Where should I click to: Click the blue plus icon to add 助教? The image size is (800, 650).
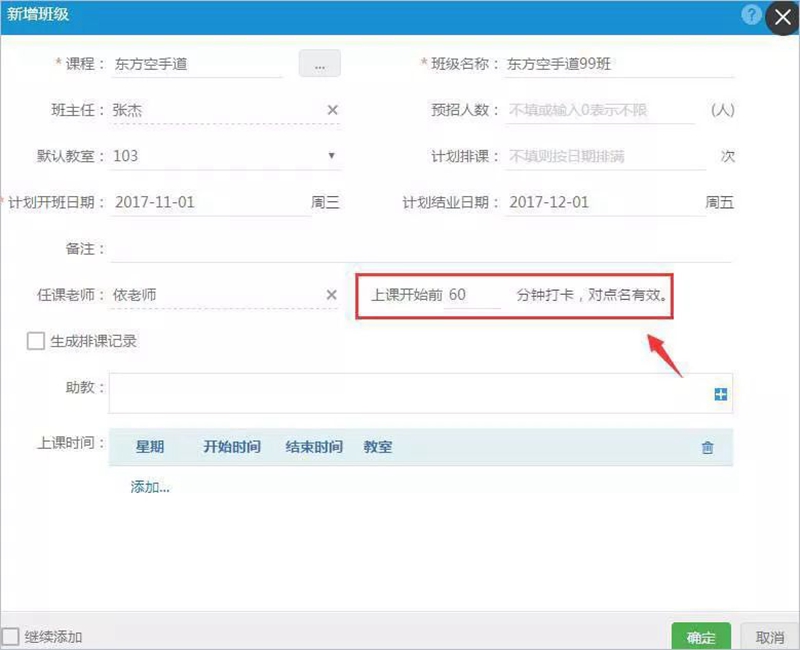tap(720, 395)
